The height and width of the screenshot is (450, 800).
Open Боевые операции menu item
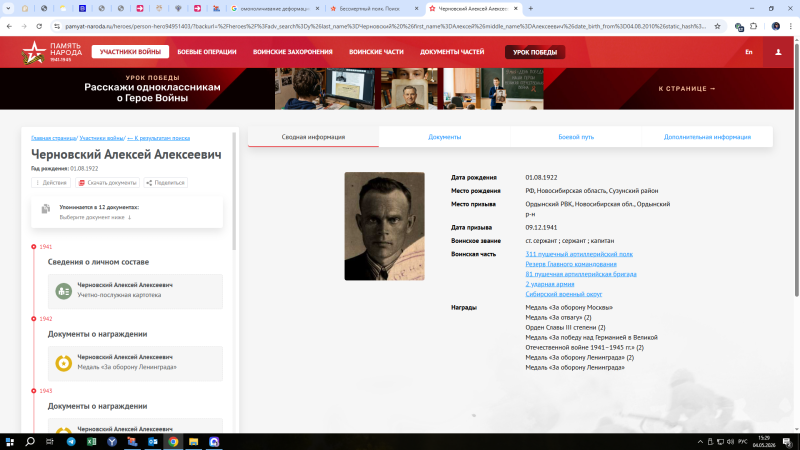[207, 52]
